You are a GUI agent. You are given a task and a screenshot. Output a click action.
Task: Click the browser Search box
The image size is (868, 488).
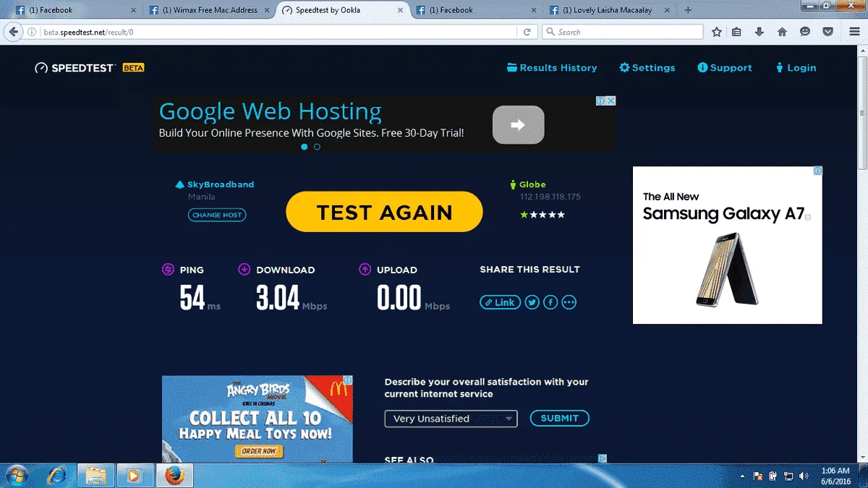click(622, 32)
